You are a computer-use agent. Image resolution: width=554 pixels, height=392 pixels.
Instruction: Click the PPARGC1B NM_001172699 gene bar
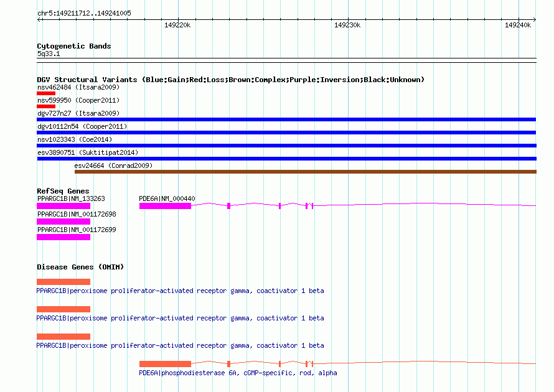63,237
